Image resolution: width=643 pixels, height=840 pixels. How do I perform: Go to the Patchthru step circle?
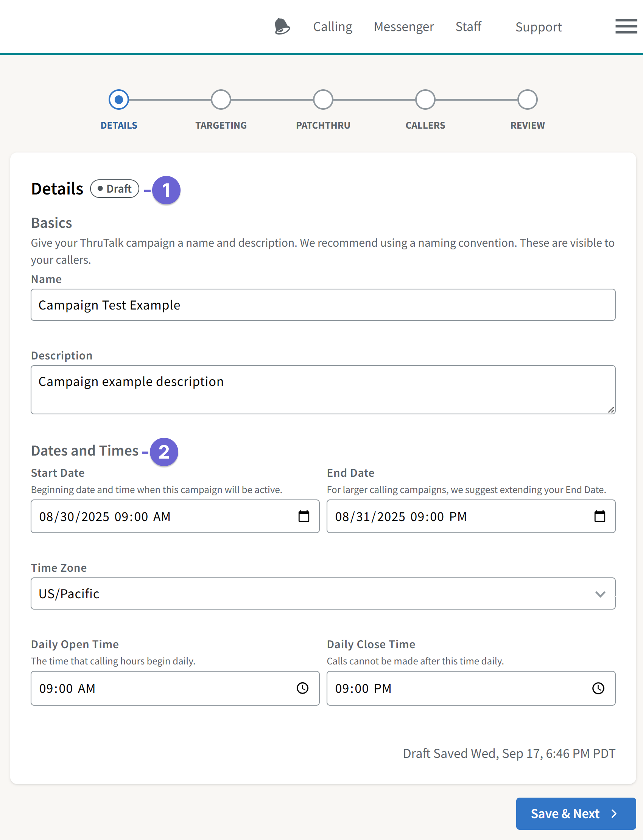coord(323,100)
